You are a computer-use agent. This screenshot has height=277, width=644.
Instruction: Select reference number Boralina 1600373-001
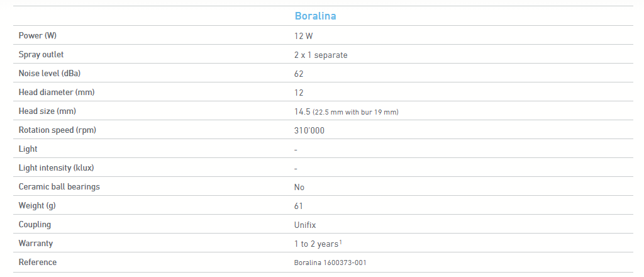330,263
